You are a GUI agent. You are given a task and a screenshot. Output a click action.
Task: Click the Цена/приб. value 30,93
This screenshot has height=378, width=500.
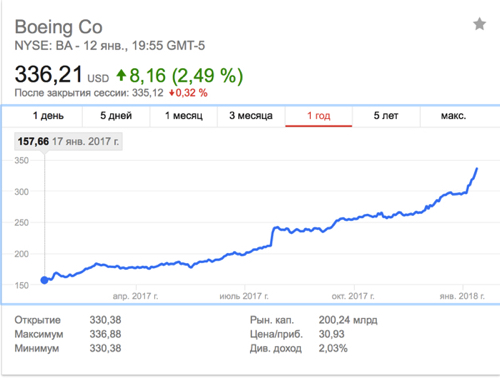tap(332, 334)
